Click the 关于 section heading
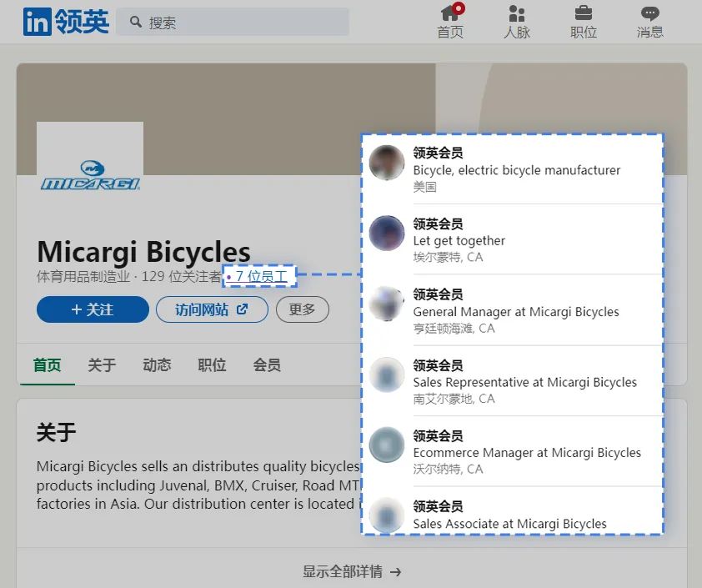 pos(56,432)
